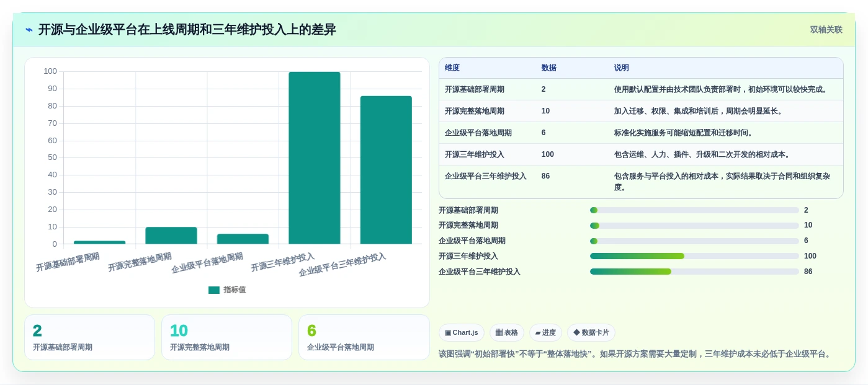
Task: Click the 维度 table column header
Action: (x=452, y=68)
